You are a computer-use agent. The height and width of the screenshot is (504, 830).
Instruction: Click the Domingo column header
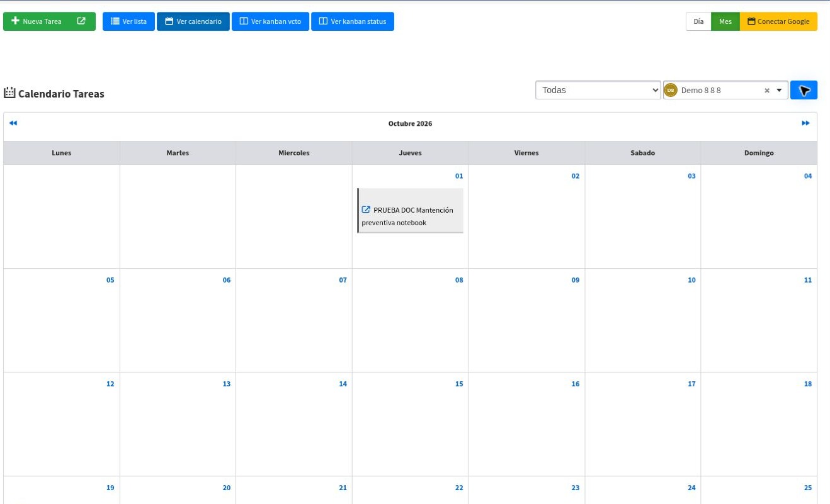[759, 153]
